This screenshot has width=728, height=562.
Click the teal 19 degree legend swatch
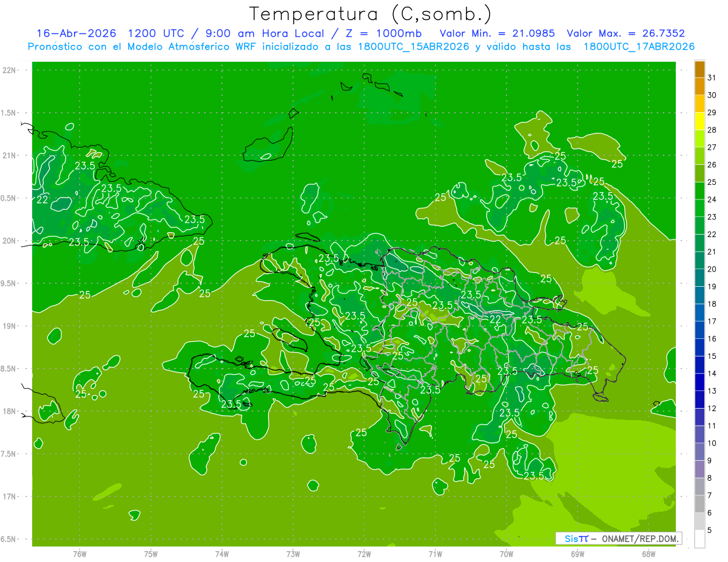point(699,279)
